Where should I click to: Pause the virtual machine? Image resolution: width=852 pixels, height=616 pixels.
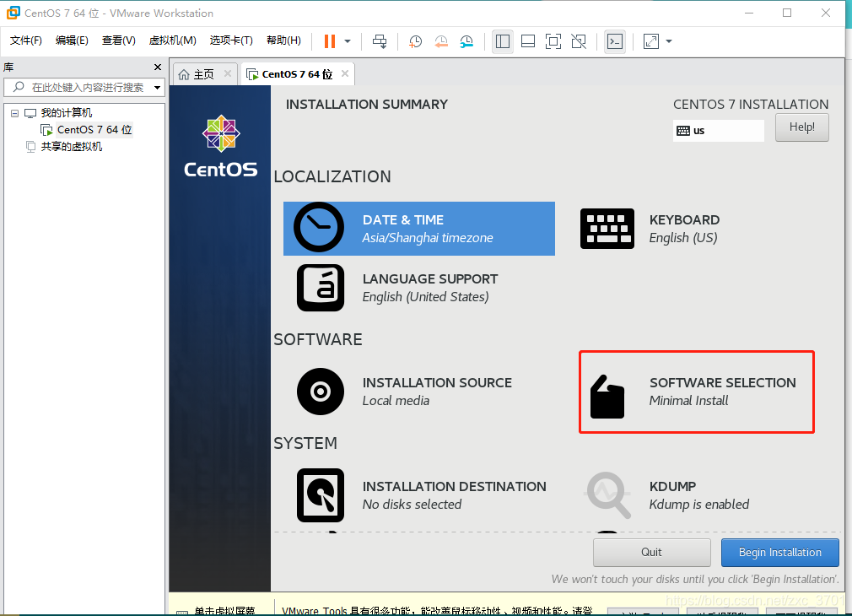click(x=330, y=41)
